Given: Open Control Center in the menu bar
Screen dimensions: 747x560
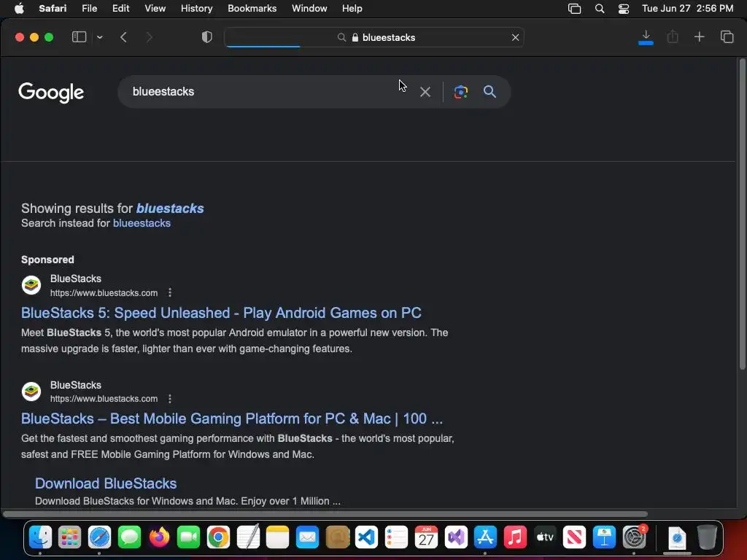Looking at the screenshot, I should coord(624,9).
